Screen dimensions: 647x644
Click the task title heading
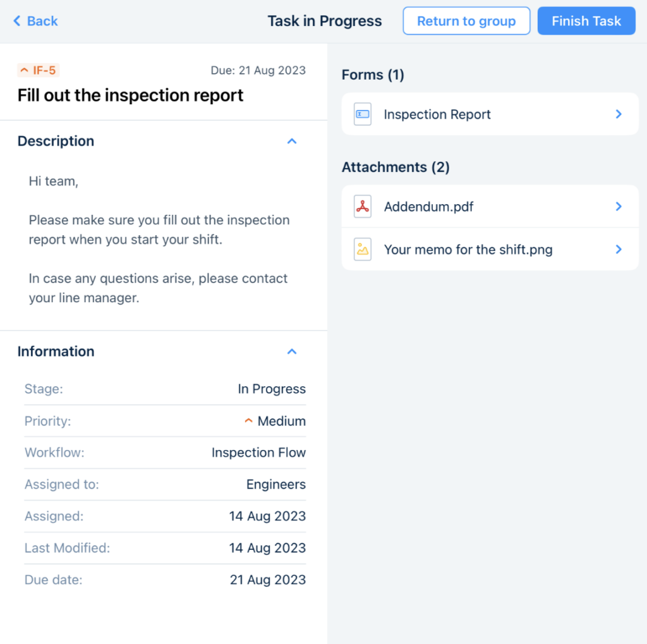[131, 95]
